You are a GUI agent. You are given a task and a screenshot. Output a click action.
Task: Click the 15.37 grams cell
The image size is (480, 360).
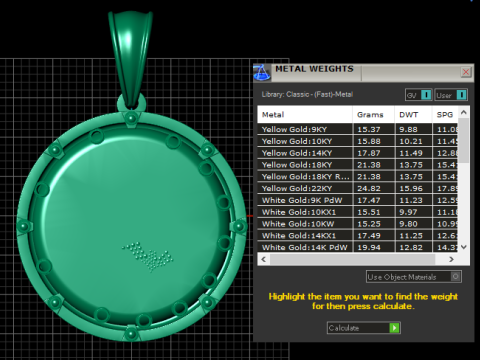click(374, 129)
